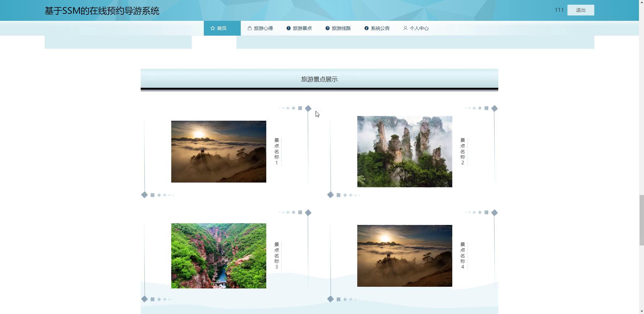Click the page vertical scrollbar thumb
Screen dimensions: 644x314
click(x=641, y=220)
